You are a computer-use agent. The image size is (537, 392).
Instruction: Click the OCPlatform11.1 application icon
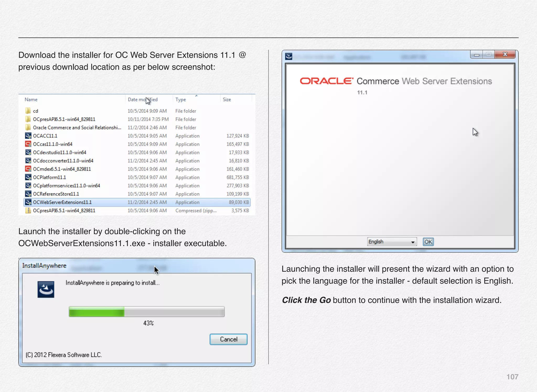click(28, 177)
